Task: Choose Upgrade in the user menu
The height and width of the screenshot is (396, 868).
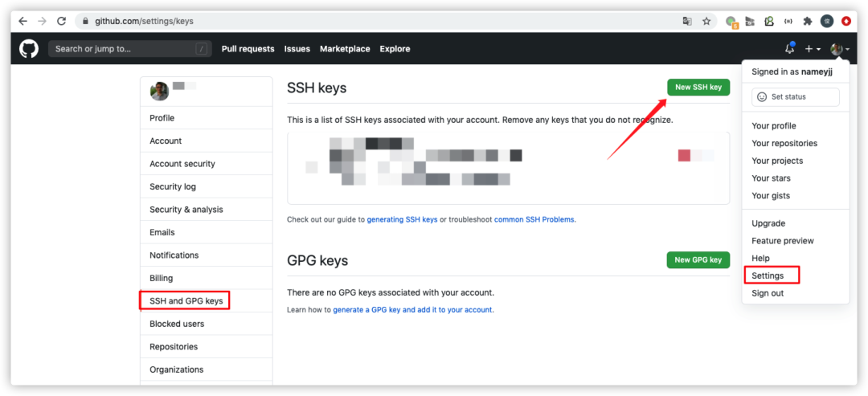Action: pyautogui.click(x=796, y=223)
